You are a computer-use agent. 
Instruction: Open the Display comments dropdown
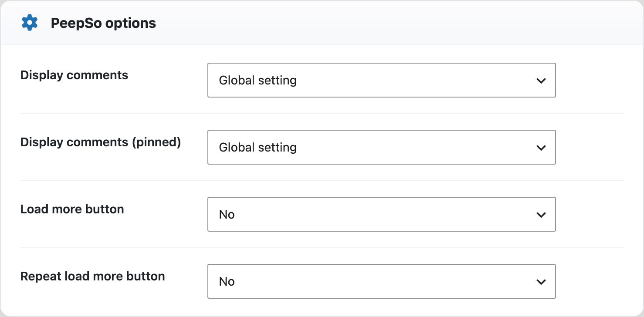pyautogui.click(x=382, y=80)
